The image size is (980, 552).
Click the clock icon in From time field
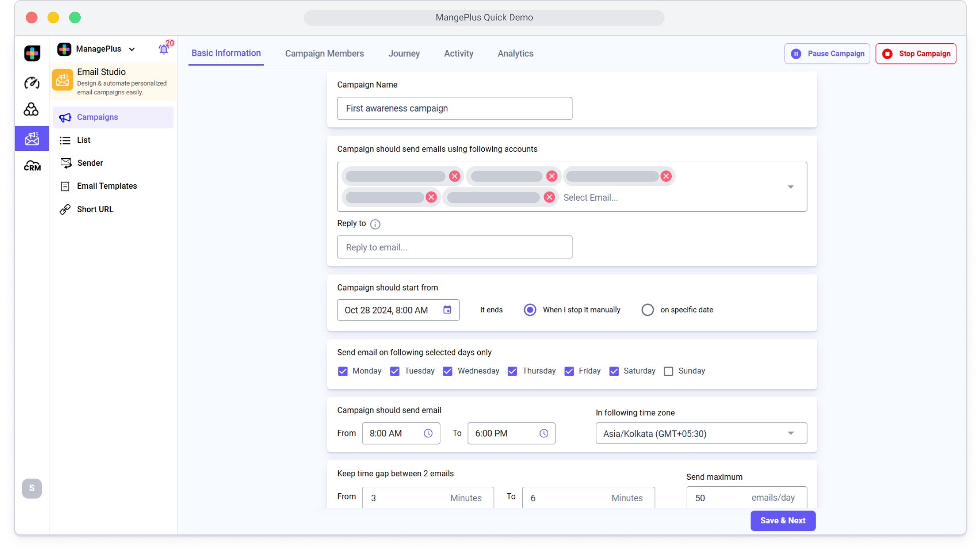(x=428, y=433)
